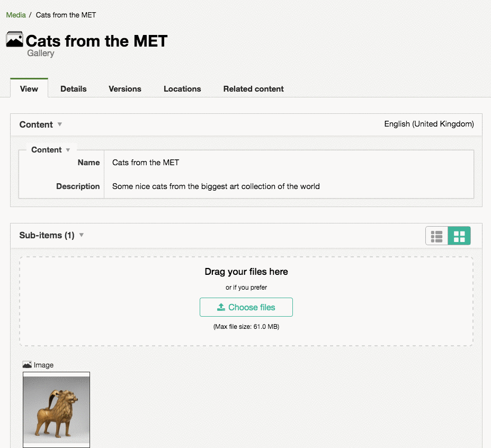Collapse the Sub-items (1) section
491x448 pixels.
tap(82, 235)
